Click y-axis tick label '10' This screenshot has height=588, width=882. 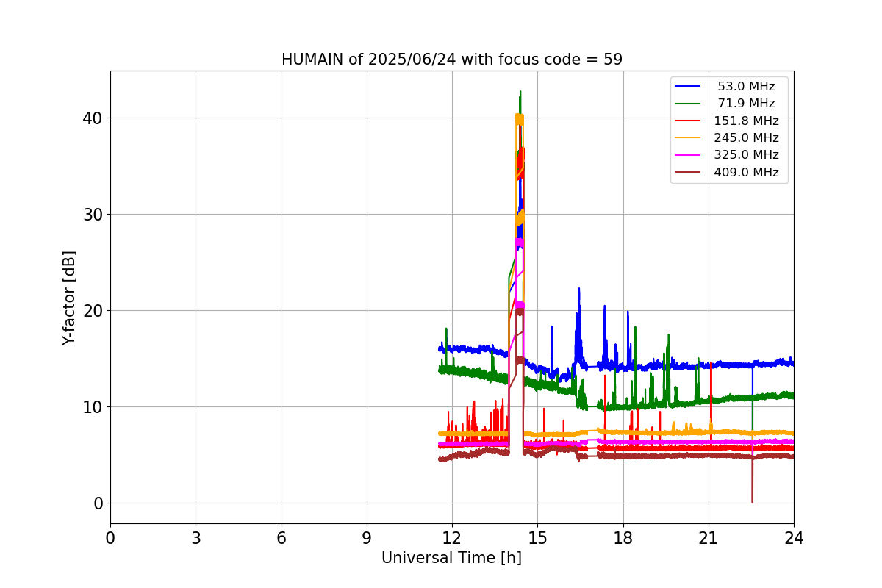point(93,407)
